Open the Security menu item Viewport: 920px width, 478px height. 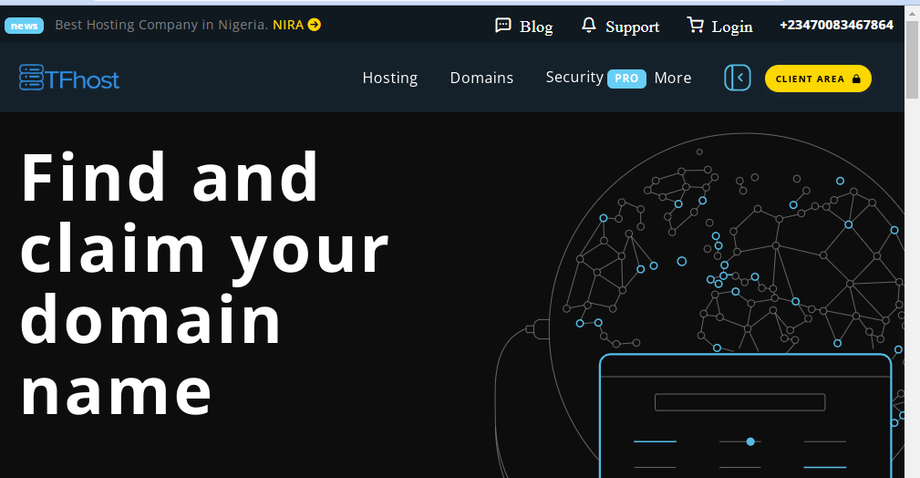(x=574, y=77)
